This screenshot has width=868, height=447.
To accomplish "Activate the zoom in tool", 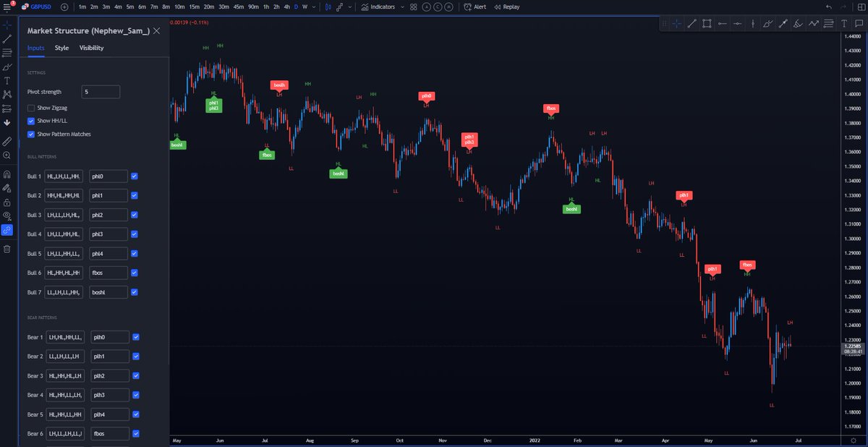I will (7, 156).
